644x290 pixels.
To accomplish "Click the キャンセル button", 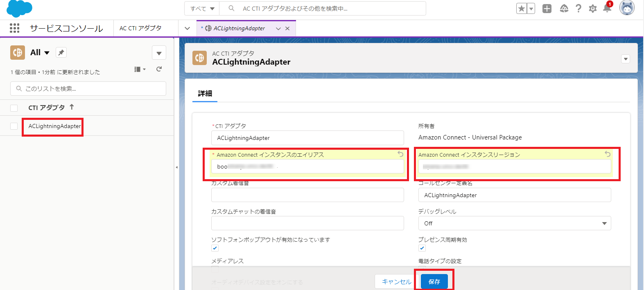I will (x=396, y=281).
